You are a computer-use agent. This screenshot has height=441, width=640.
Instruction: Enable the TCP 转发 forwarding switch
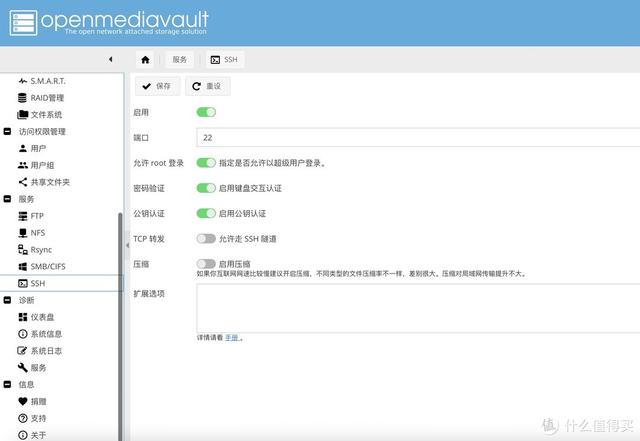pyautogui.click(x=206, y=239)
